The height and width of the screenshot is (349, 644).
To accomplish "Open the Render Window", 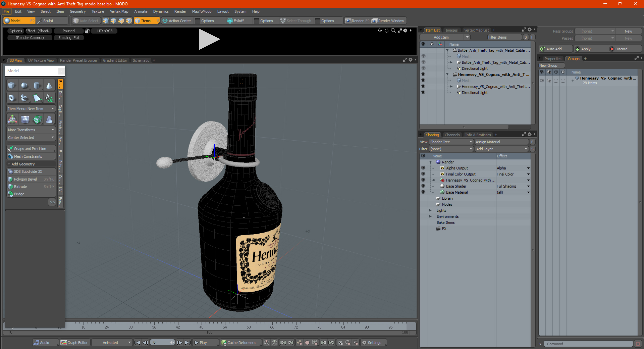I will [388, 21].
